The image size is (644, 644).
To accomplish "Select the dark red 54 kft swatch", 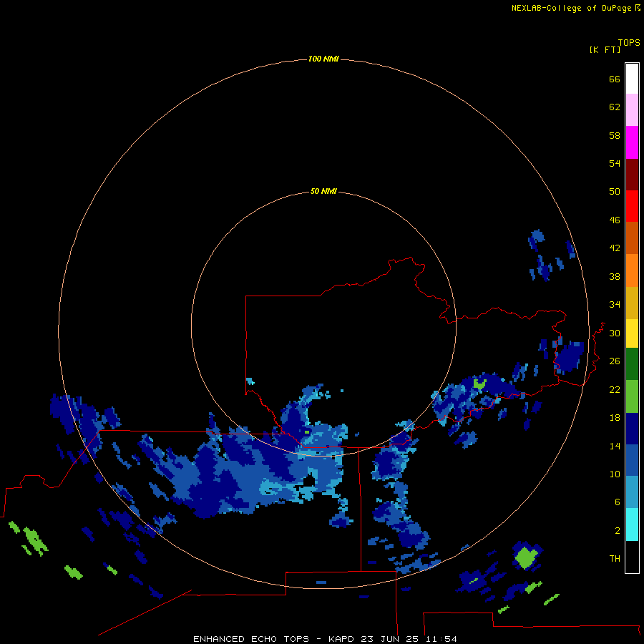I will coord(632,174).
